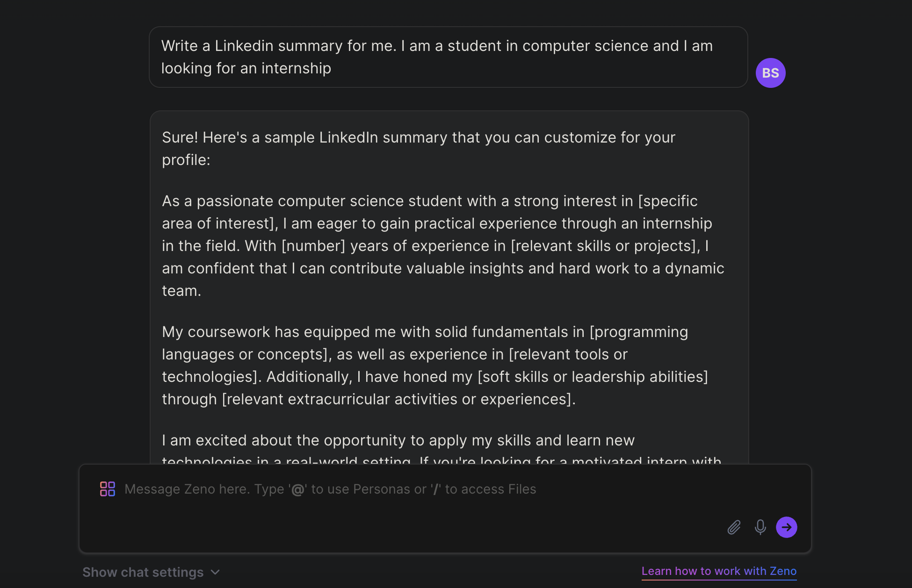
Task: Expand Show chat settings
Action: click(151, 572)
